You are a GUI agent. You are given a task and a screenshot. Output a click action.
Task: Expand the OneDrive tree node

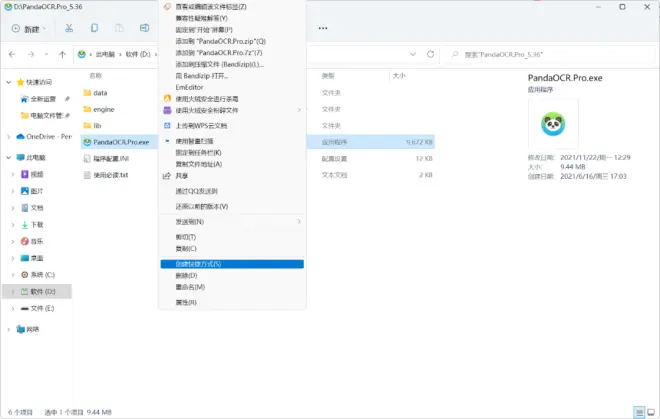point(8,136)
